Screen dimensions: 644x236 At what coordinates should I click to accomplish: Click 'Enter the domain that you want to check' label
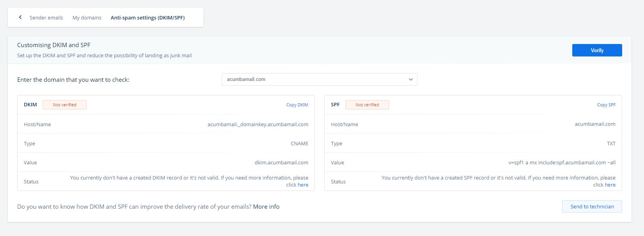73,80
